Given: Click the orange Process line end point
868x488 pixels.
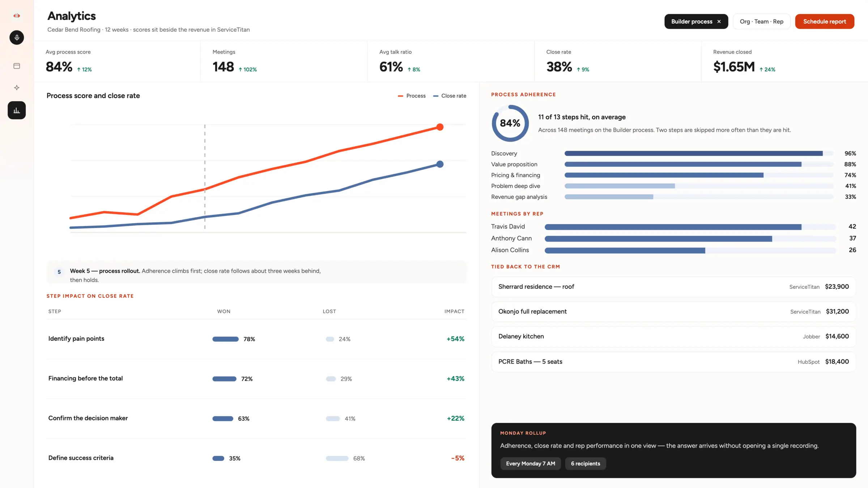Looking at the screenshot, I should point(440,127).
